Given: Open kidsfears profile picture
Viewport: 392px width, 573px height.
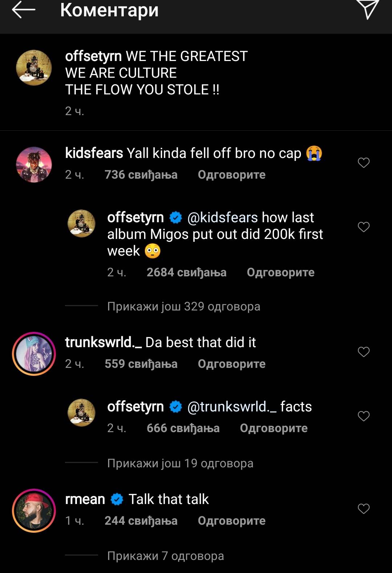Looking at the screenshot, I should tap(34, 164).
